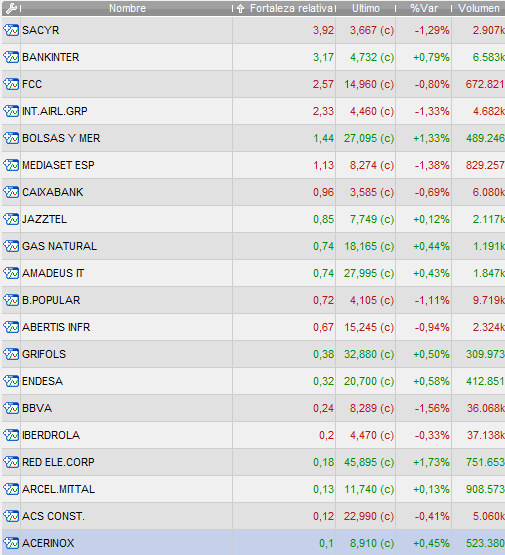Select RED ELE.CORP last price cell
The image size is (505, 555).
coord(366,462)
